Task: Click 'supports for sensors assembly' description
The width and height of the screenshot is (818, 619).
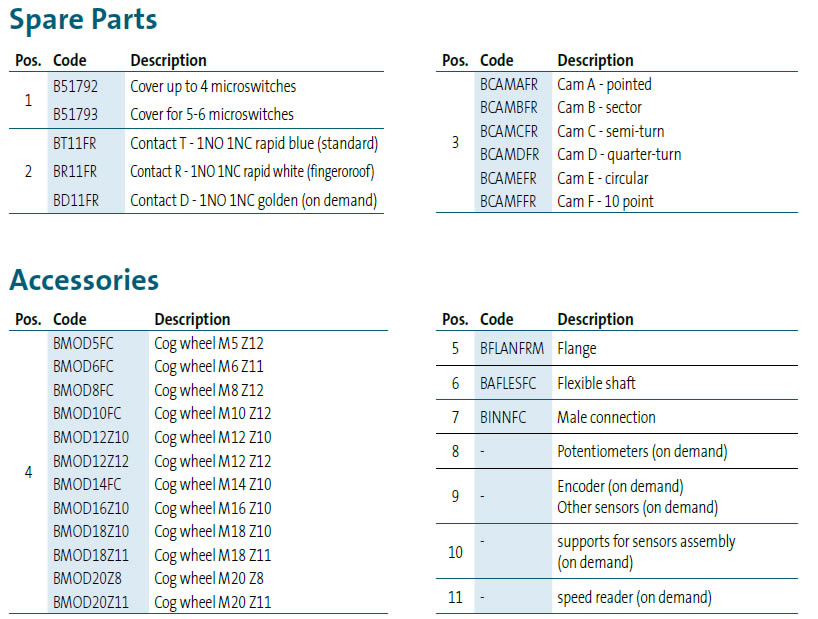Action: click(x=646, y=541)
